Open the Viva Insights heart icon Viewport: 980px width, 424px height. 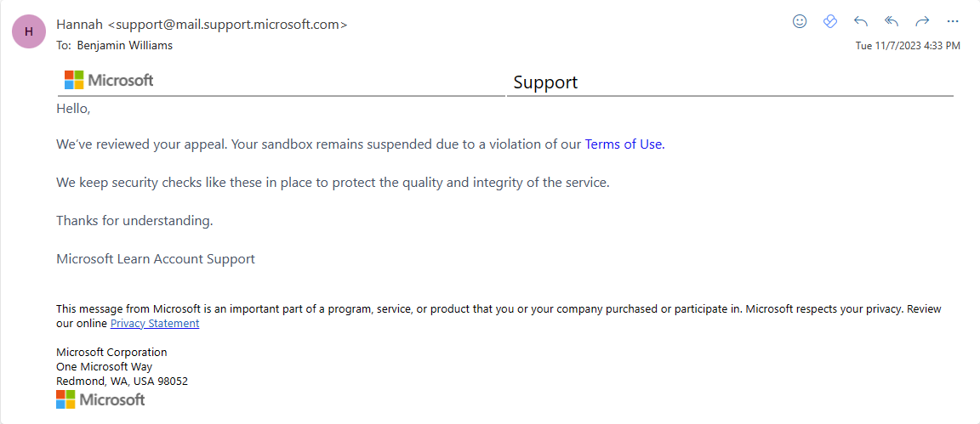pyautogui.click(x=830, y=21)
